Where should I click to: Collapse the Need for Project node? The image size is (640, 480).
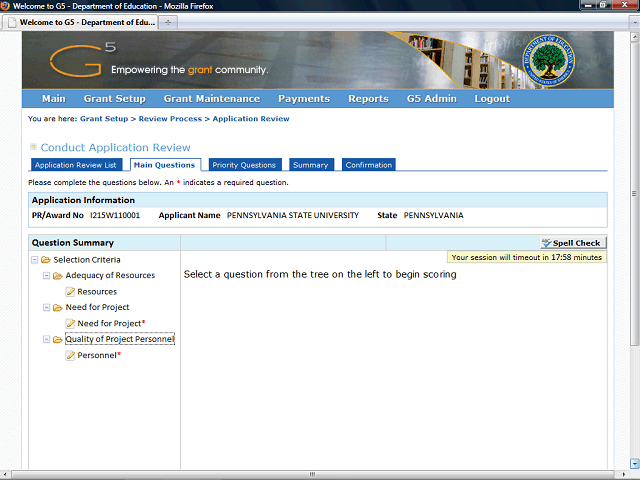[x=47, y=307]
